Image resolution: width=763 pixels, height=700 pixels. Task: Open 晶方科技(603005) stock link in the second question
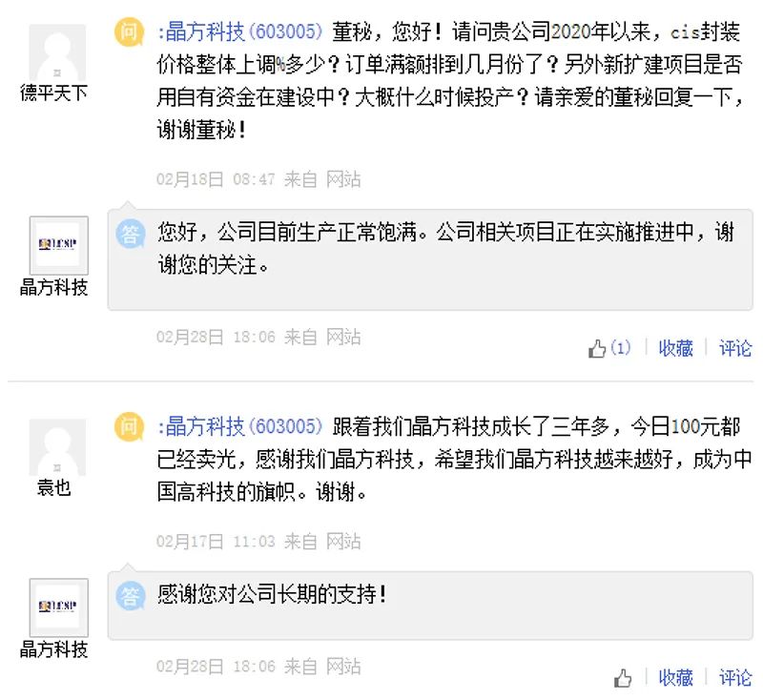[x=242, y=426]
